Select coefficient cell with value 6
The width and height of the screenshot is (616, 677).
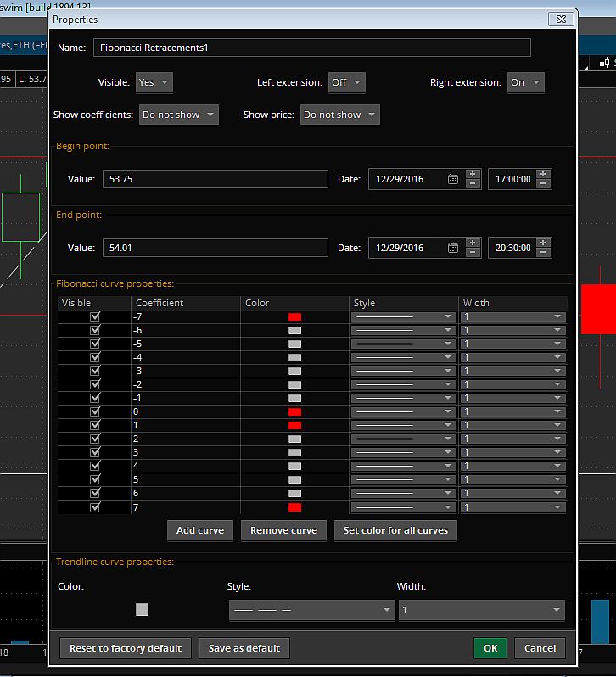186,493
